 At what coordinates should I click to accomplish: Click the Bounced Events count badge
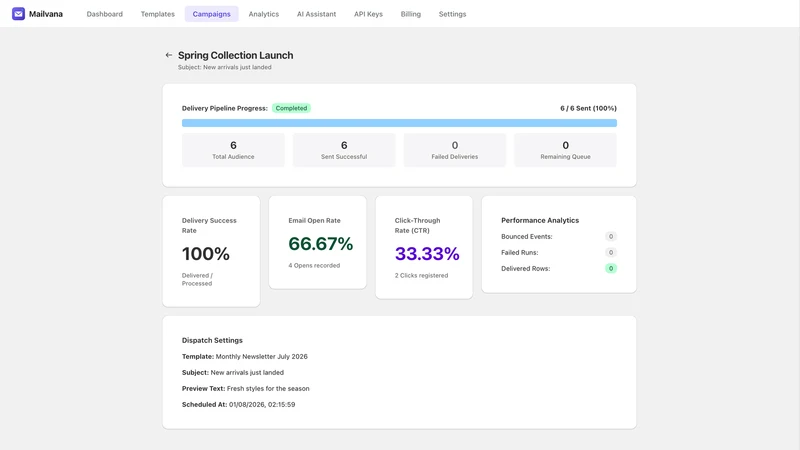tap(611, 236)
